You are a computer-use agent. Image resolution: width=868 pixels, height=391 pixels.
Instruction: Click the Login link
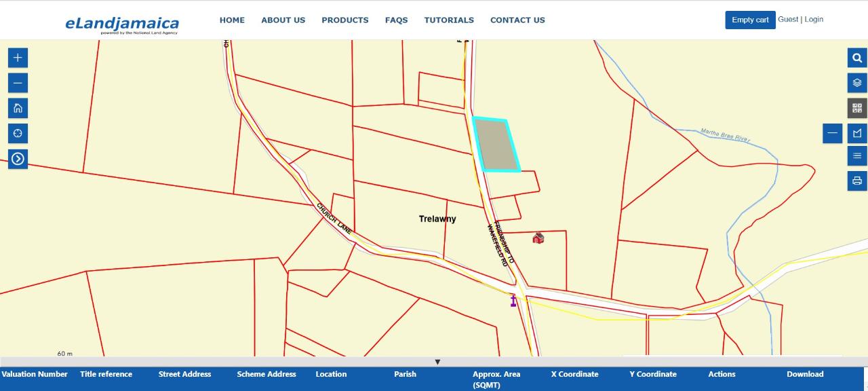[x=814, y=19]
